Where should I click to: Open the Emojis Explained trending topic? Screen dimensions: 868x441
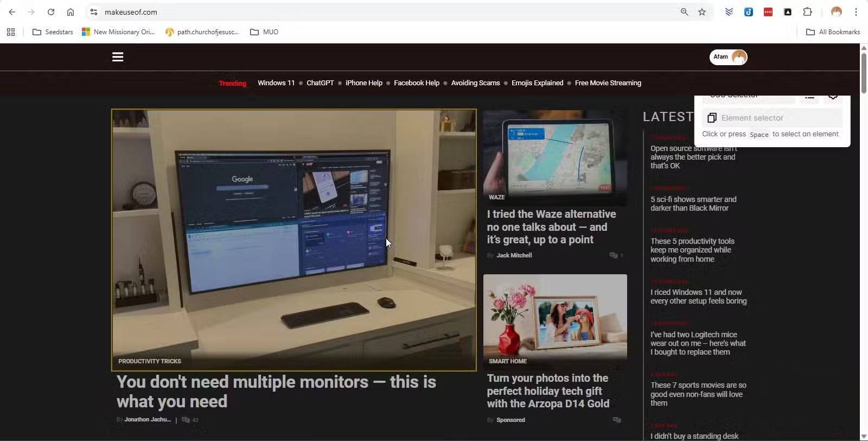[537, 83]
